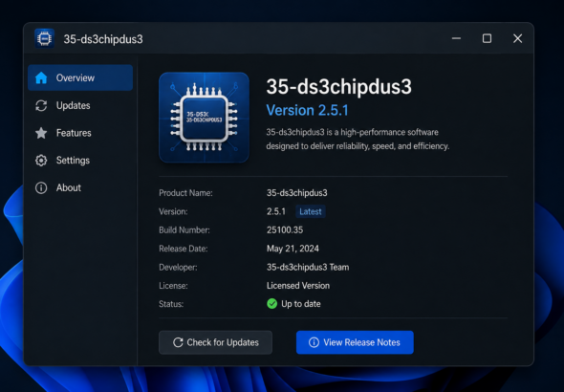The image size is (564, 392).
Task: Click the green Up to date checkmark icon
Action: 271,304
